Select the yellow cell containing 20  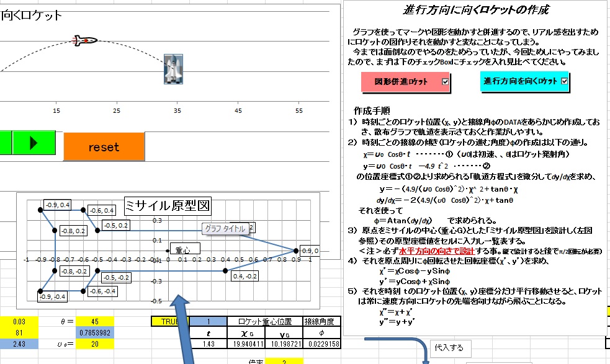[95, 344]
